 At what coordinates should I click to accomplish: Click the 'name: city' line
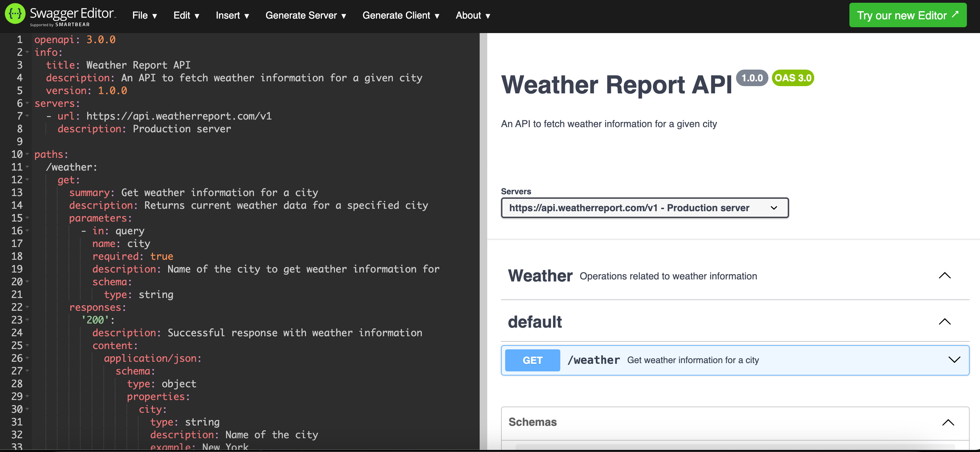point(121,244)
